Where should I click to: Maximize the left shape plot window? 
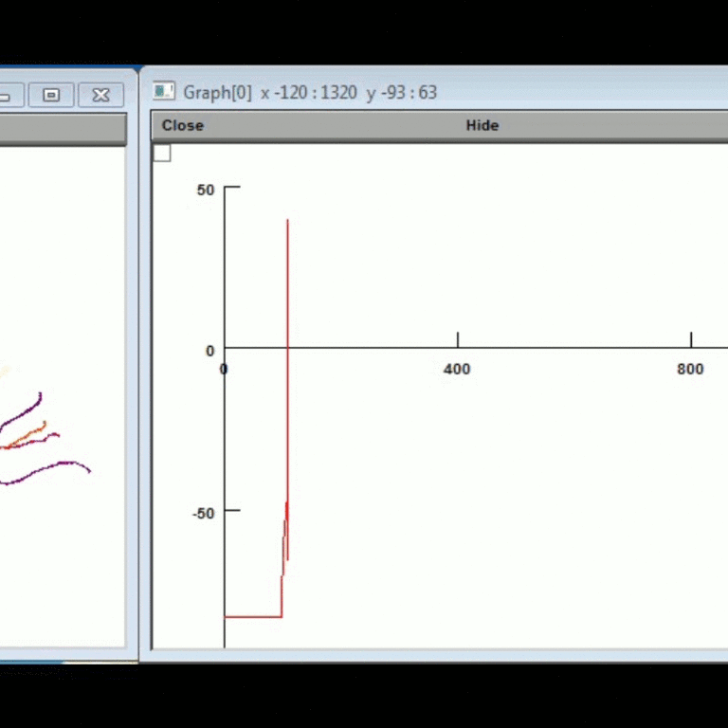[x=52, y=95]
